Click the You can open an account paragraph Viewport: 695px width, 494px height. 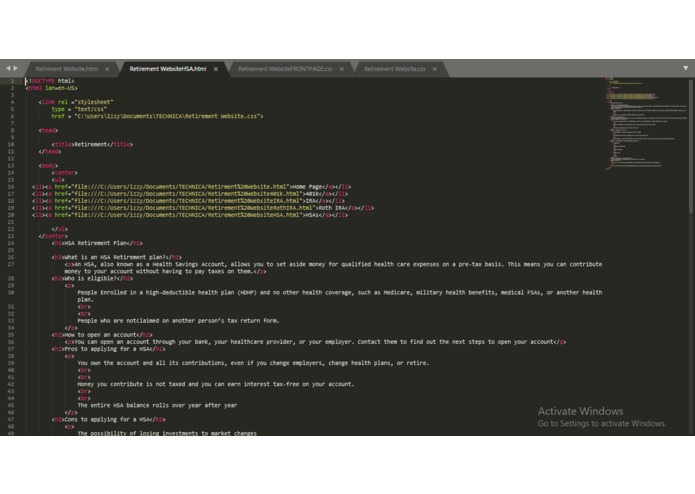pyautogui.click(x=316, y=342)
